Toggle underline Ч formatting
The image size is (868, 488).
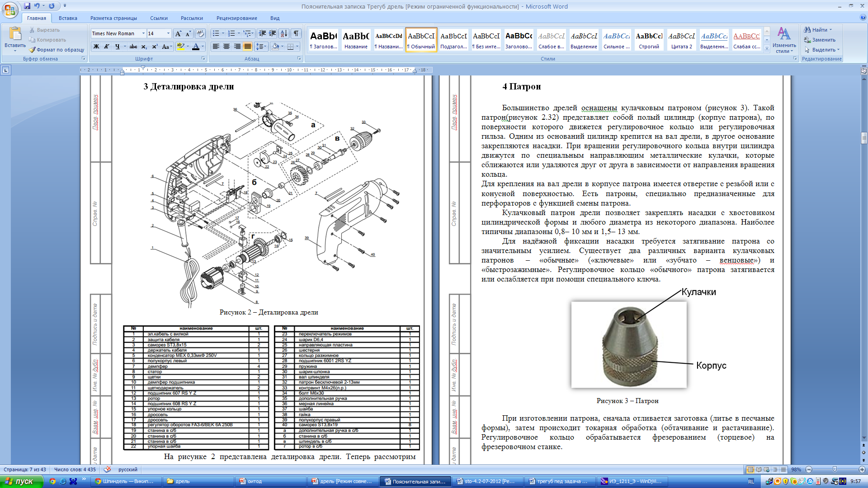117,47
